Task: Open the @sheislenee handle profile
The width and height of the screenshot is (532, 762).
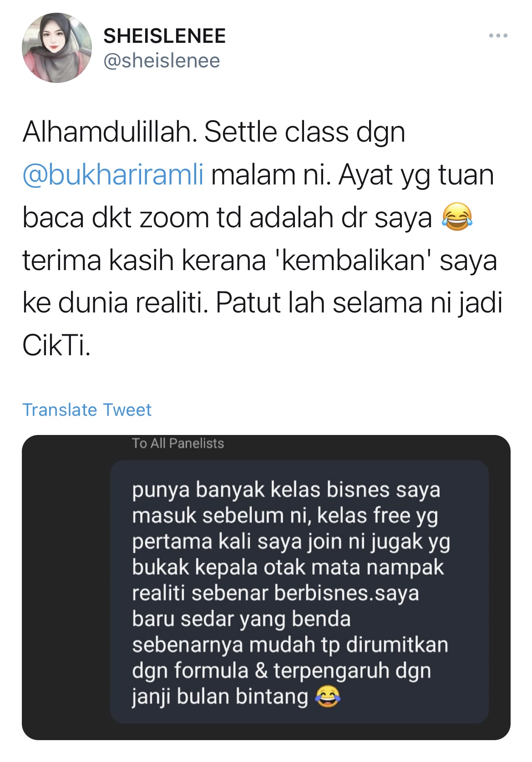Action: pyautogui.click(x=162, y=61)
